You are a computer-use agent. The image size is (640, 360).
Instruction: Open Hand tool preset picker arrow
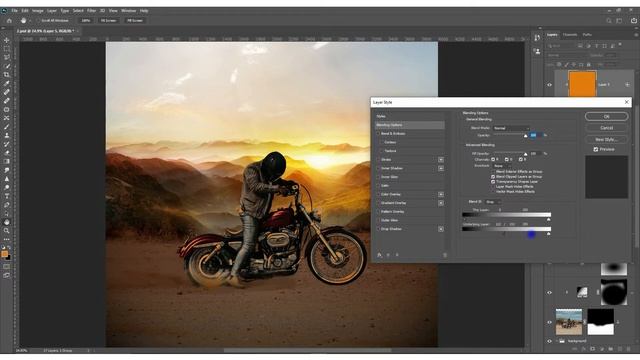click(x=30, y=20)
